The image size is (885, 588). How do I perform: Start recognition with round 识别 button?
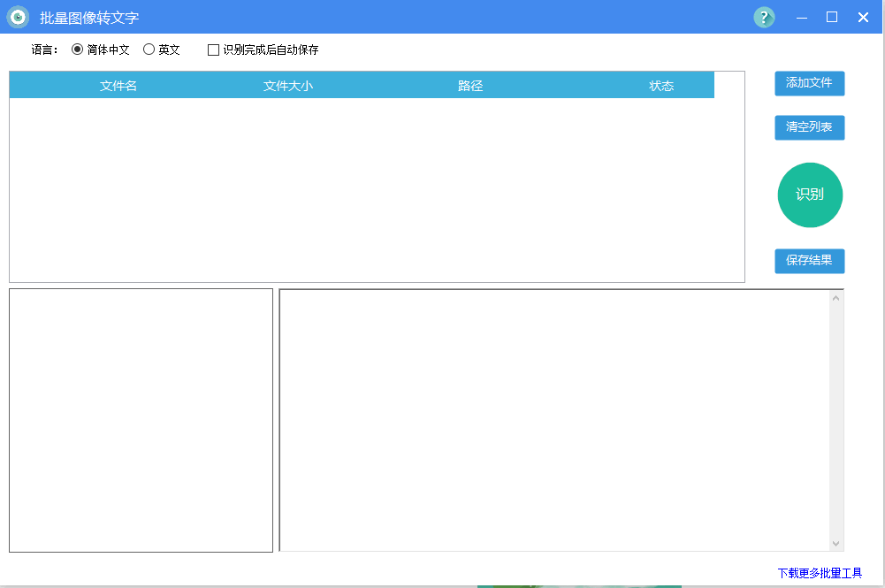tap(810, 195)
